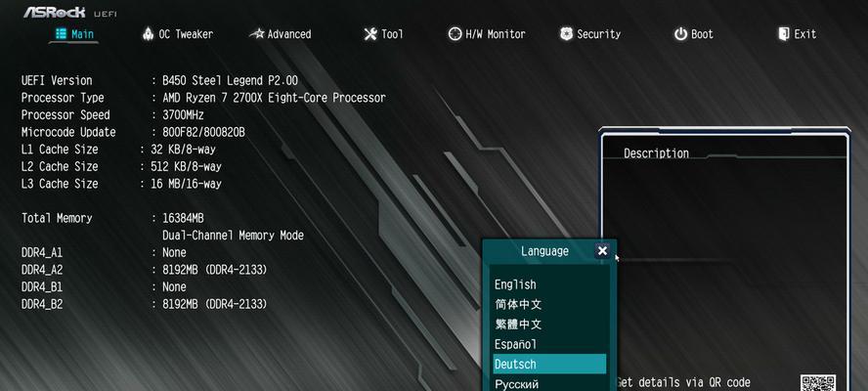Close the Language popup
The width and height of the screenshot is (868, 391).
[x=602, y=251]
